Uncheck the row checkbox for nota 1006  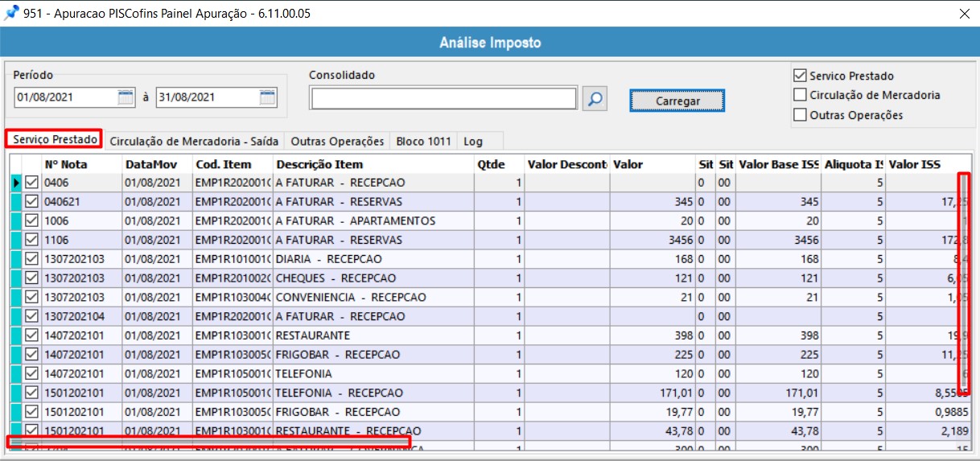click(x=32, y=221)
